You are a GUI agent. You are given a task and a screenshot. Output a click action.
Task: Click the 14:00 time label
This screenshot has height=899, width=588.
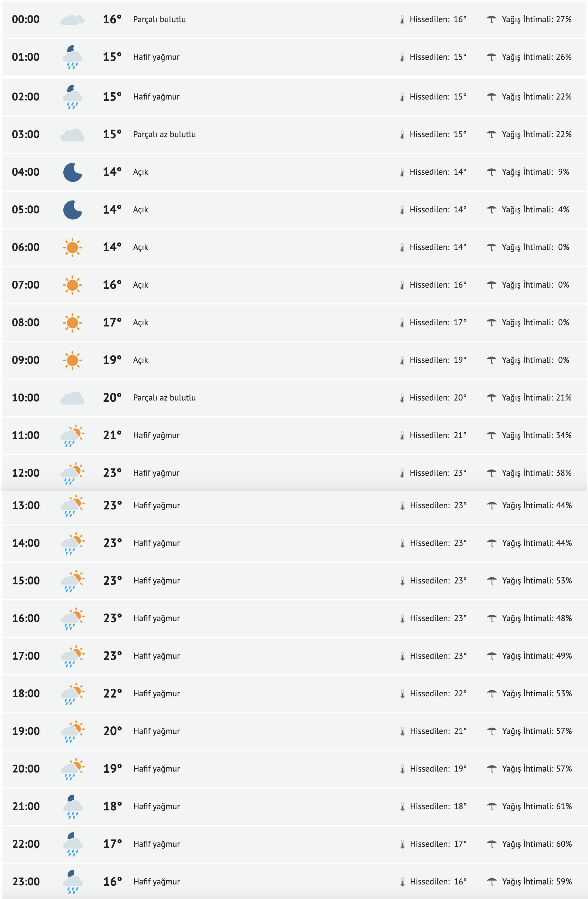(26, 543)
